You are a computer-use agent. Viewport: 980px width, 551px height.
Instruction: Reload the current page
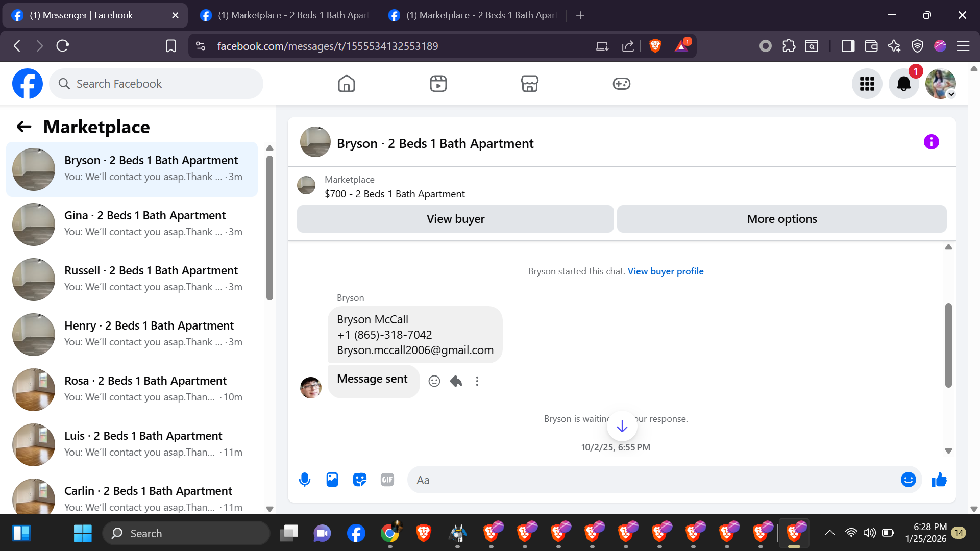tap(63, 46)
